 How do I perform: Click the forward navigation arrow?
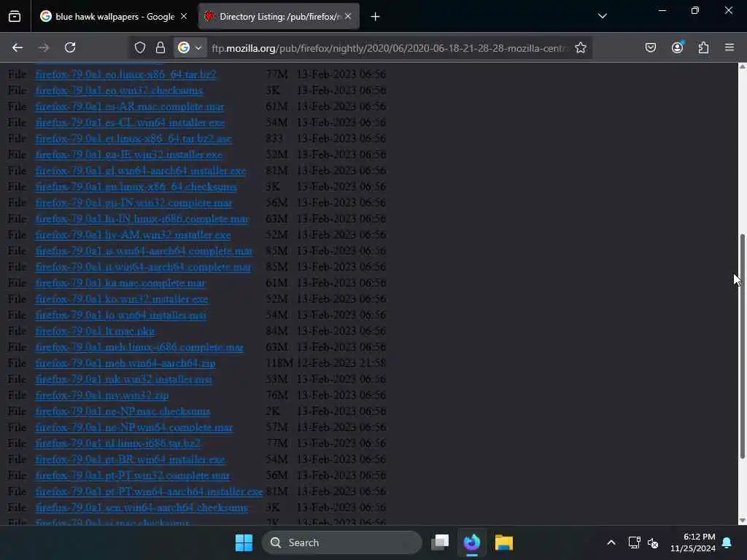(43, 47)
